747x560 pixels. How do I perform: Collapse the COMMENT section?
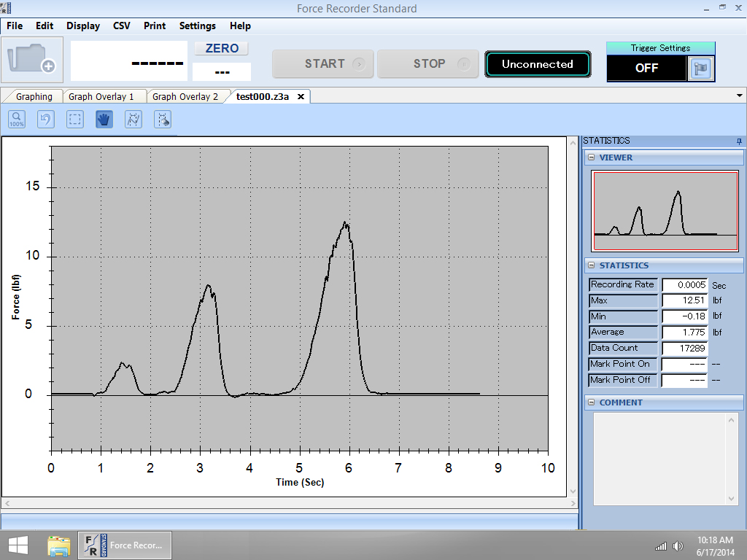(x=591, y=402)
